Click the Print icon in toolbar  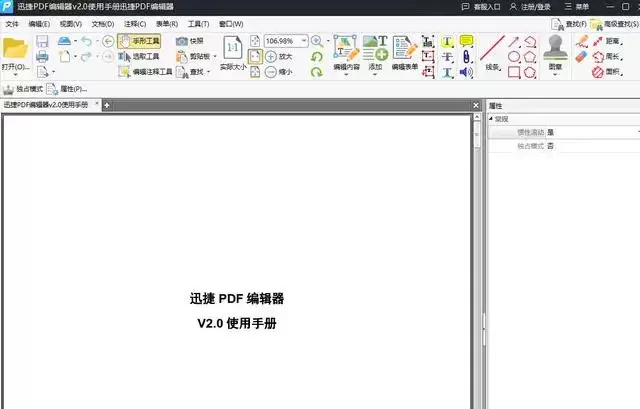point(42,57)
